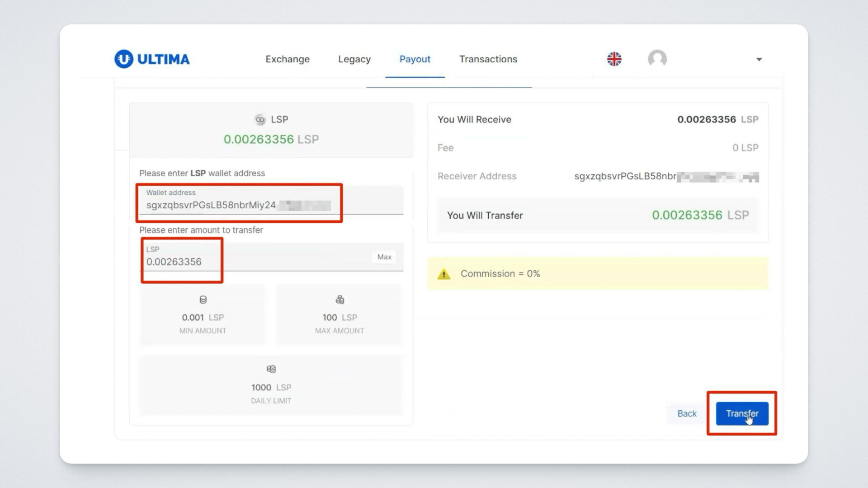
Task: Select the Payout tab
Action: click(x=415, y=59)
